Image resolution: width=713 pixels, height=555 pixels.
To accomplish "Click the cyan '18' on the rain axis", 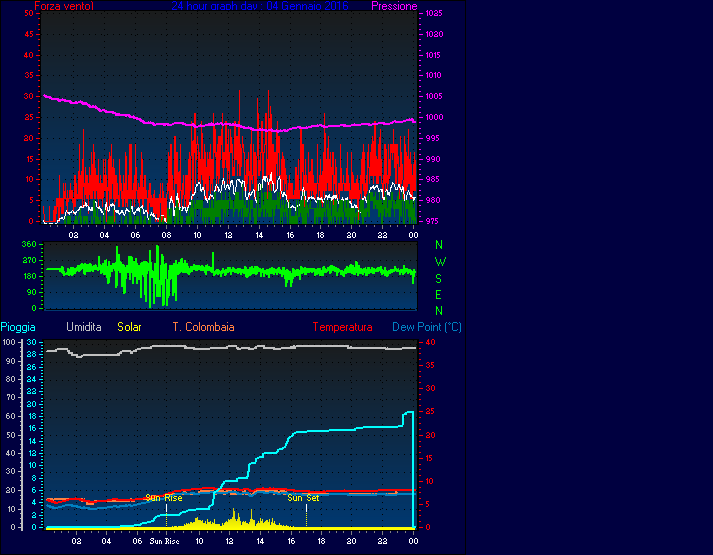I will pyautogui.click(x=32, y=416).
